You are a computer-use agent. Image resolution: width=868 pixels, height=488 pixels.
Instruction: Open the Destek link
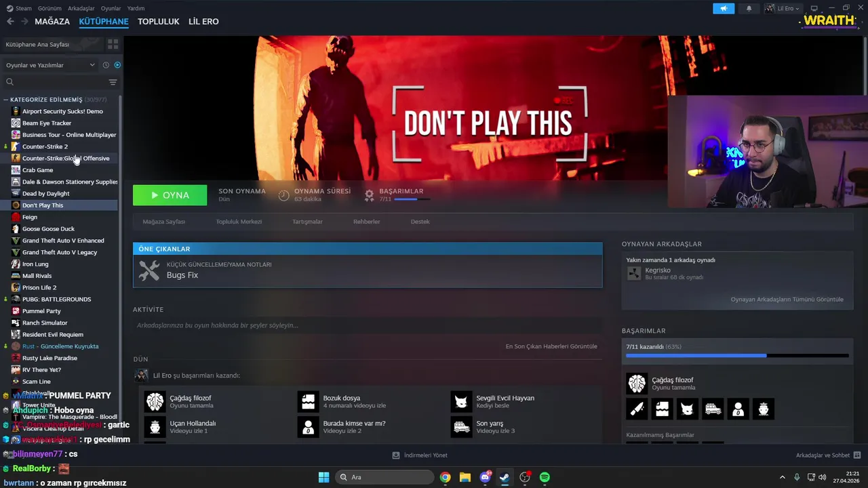[420, 222]
